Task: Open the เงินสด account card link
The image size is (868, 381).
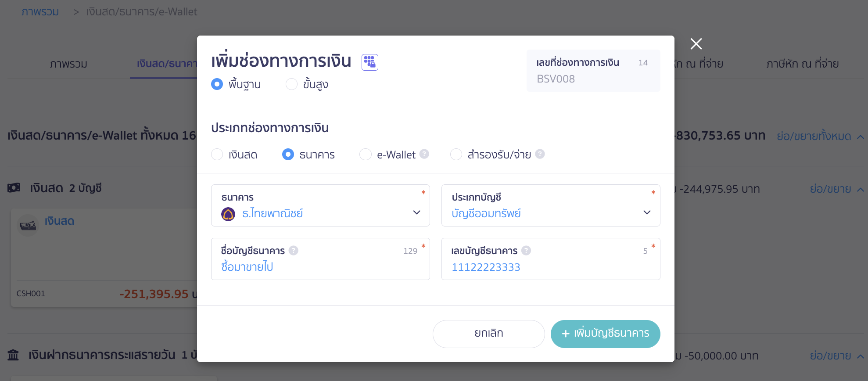Action: pos(59,221)
